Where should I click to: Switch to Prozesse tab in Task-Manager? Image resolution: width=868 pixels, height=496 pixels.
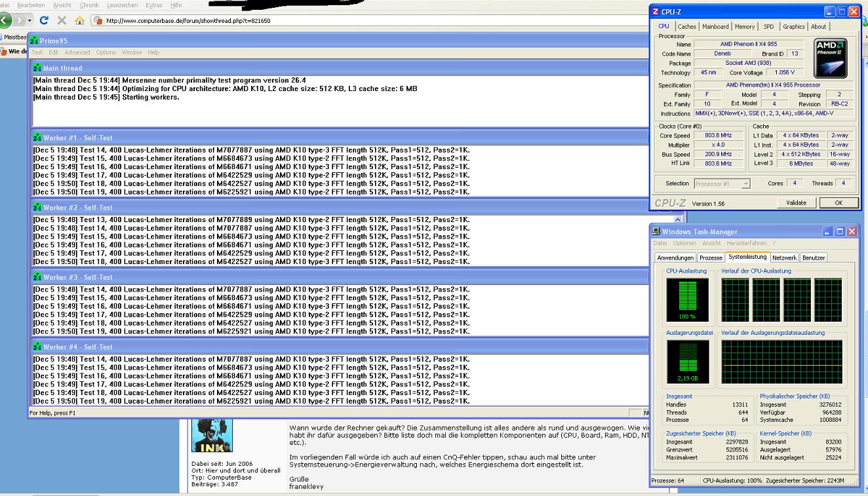tap(711, 258)
